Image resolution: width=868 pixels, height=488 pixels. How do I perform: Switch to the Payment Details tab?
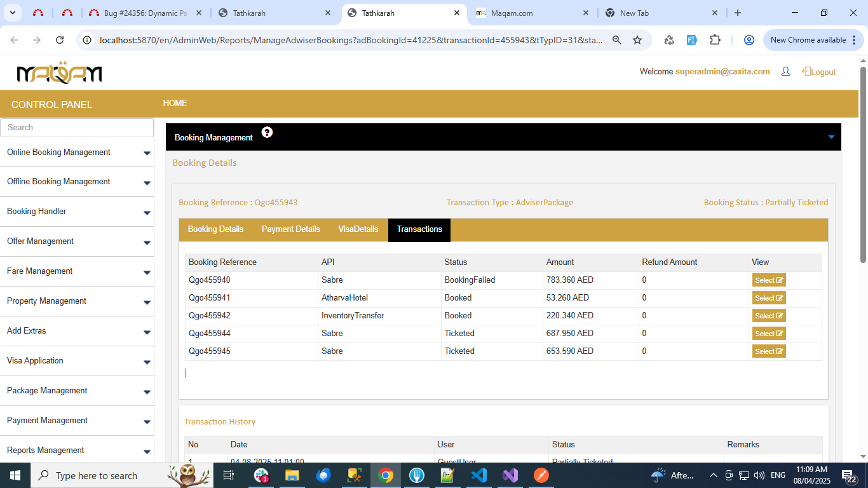pos(290,229)
